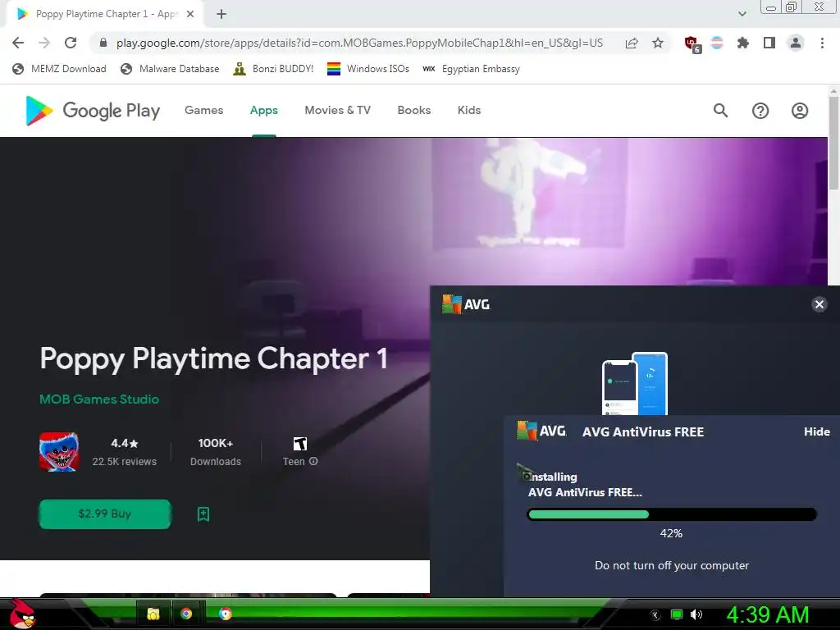Open Chrome's three-dot menu
Screen dimensions: 840x630
822,43
